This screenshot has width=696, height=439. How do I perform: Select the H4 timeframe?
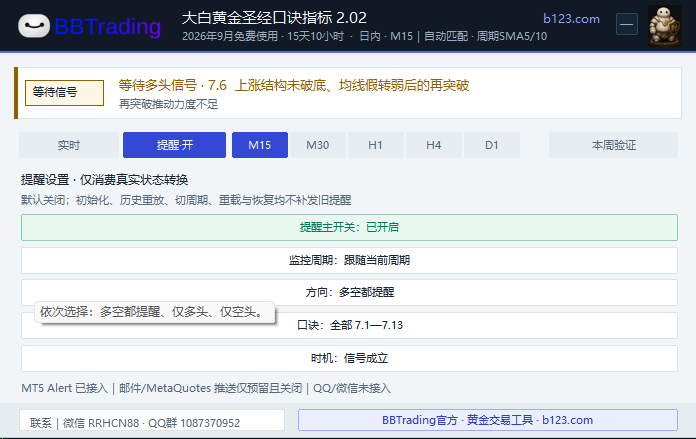pyautogui.click(x=434, y=145)
